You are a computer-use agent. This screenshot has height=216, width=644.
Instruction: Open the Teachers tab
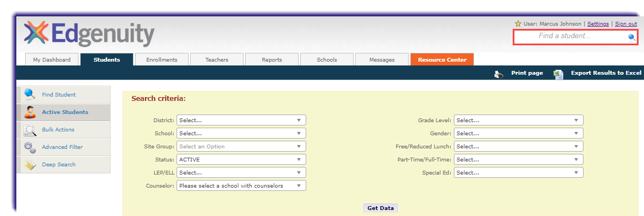tap(217, 59)
